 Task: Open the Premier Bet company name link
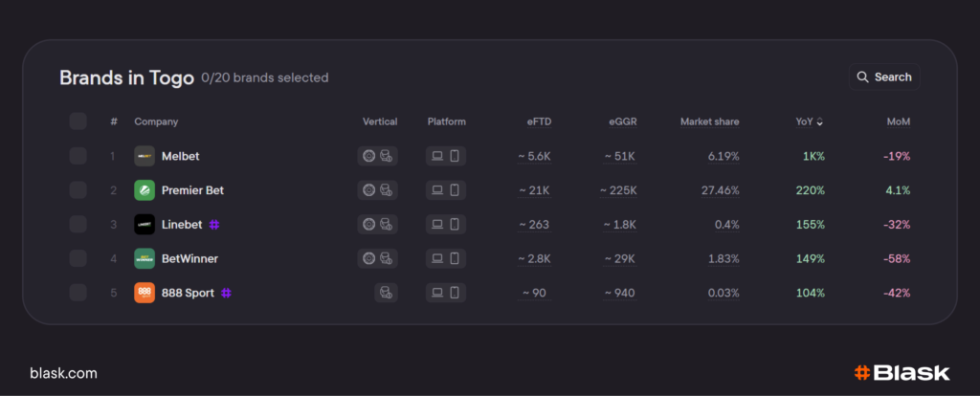pos(192,190)
